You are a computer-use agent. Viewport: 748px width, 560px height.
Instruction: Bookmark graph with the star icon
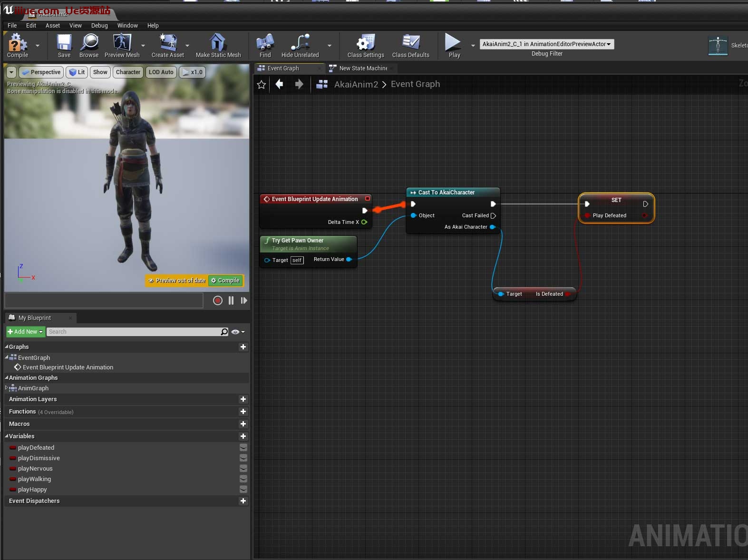(x=261, y=85)
